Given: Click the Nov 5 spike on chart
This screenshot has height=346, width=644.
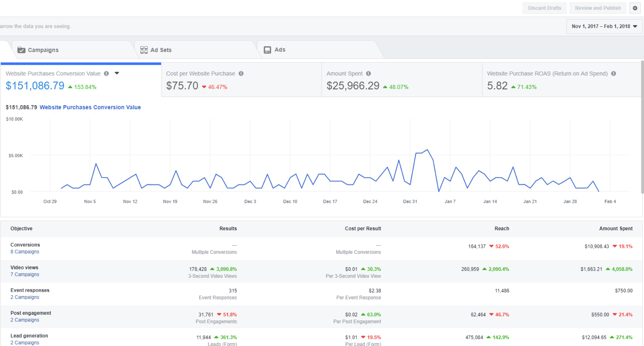Looking at the screenshot, I should (x=96, y=164).
